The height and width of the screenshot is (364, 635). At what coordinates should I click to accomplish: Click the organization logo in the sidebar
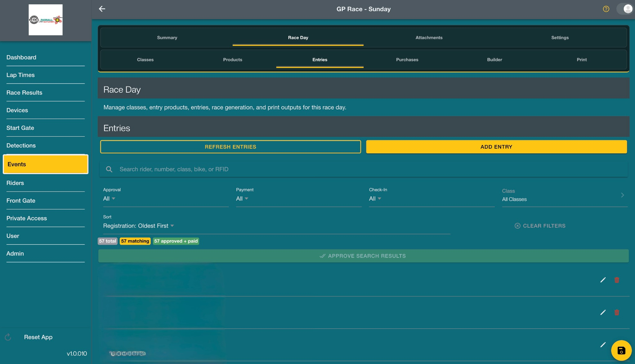click(x=46, y=20)
